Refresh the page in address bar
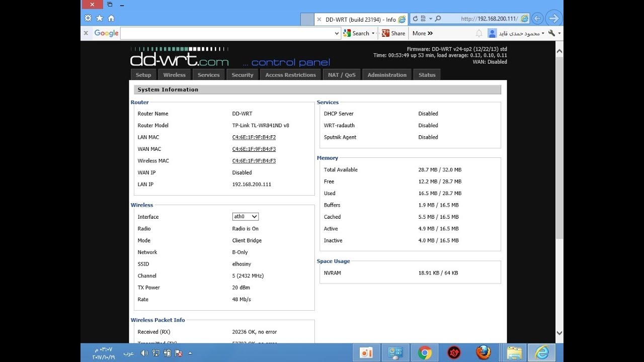 click(416, 19)
